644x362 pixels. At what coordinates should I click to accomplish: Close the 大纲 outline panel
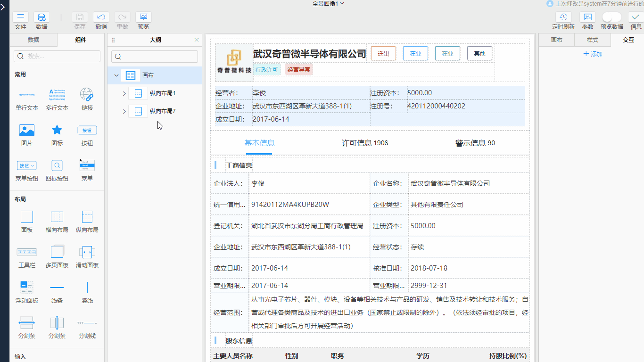click(x=197, y=40)
